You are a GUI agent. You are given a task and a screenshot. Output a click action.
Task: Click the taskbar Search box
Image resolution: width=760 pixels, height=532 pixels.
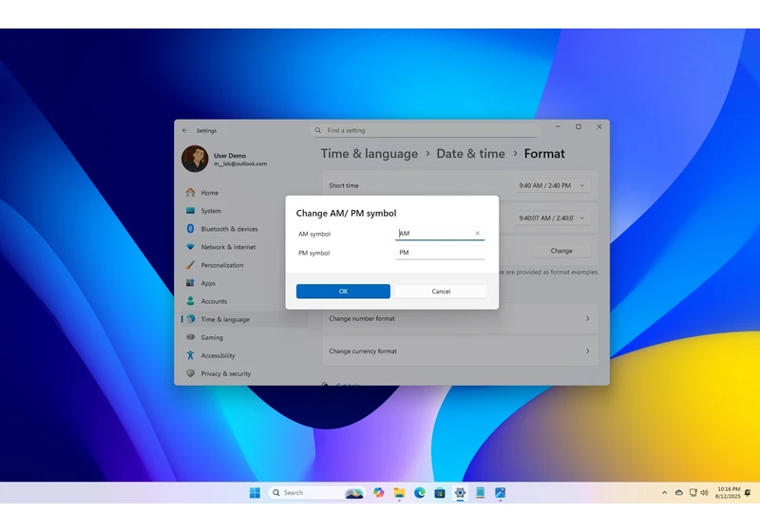pos(316,493)
